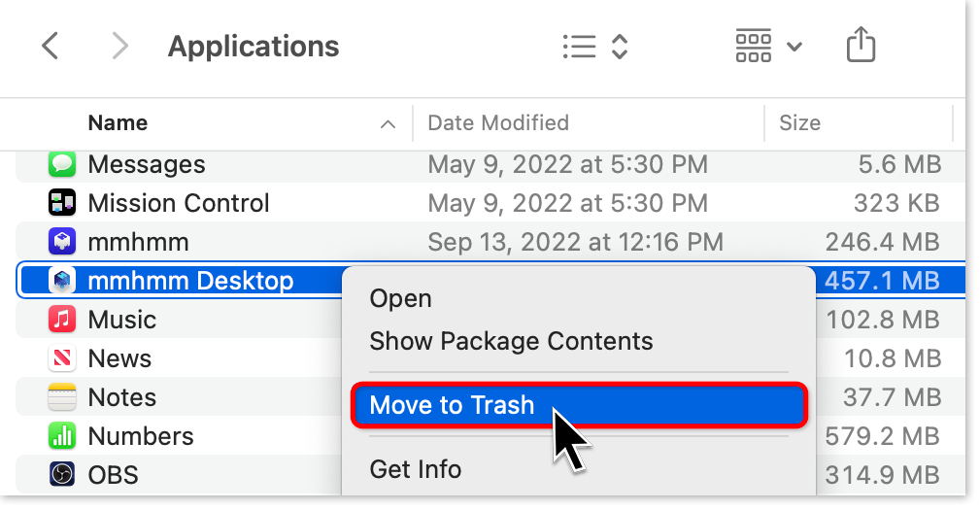
Task: Choose Move to Trash
Action: pos(579,405)
